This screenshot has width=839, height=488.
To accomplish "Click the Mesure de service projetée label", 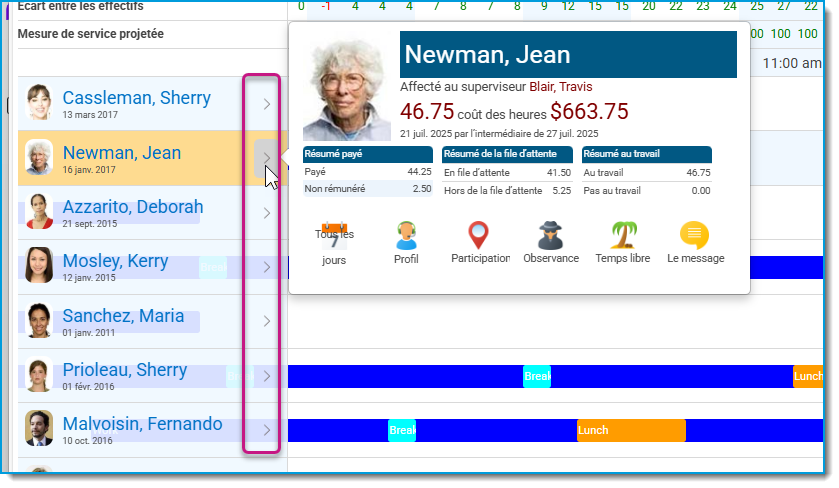I will click(90, 34).
